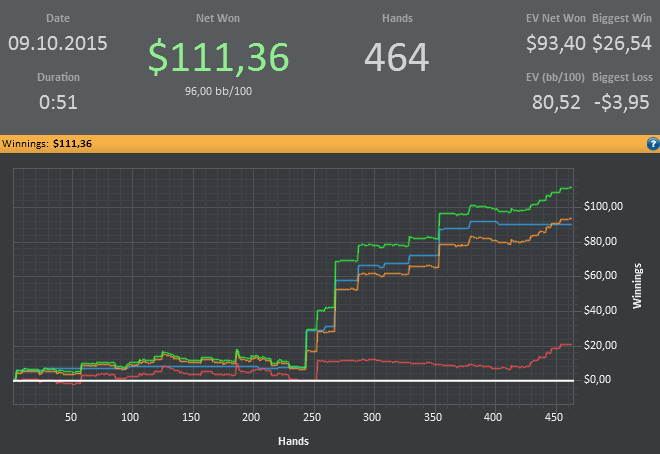Click the Hands count 464

click(x=397, y=57)
